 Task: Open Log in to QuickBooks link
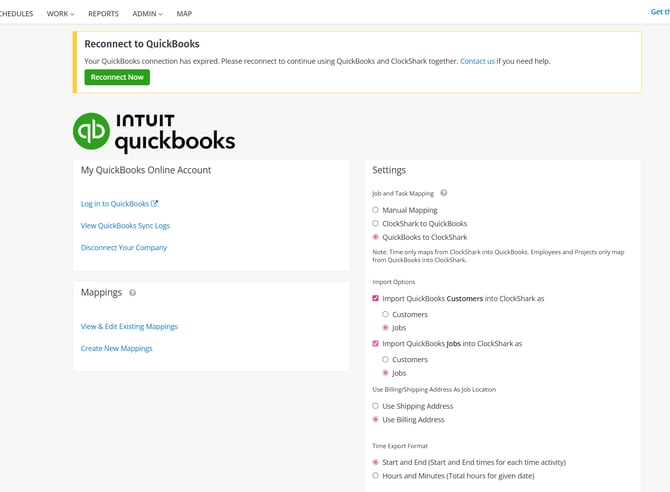point(119,204)
